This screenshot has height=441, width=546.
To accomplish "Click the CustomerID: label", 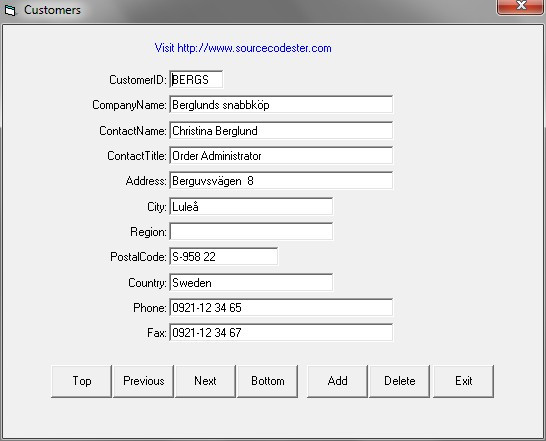I will coord(138,80).
